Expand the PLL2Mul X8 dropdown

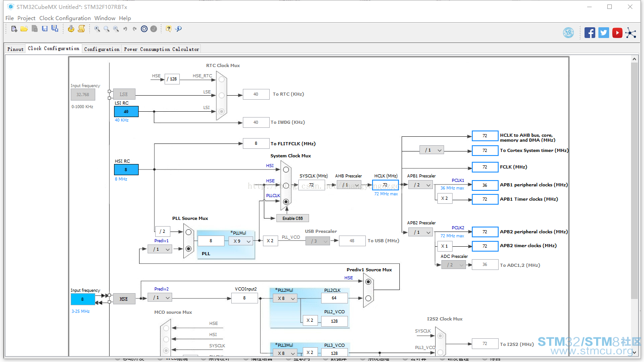coord(285,298)
